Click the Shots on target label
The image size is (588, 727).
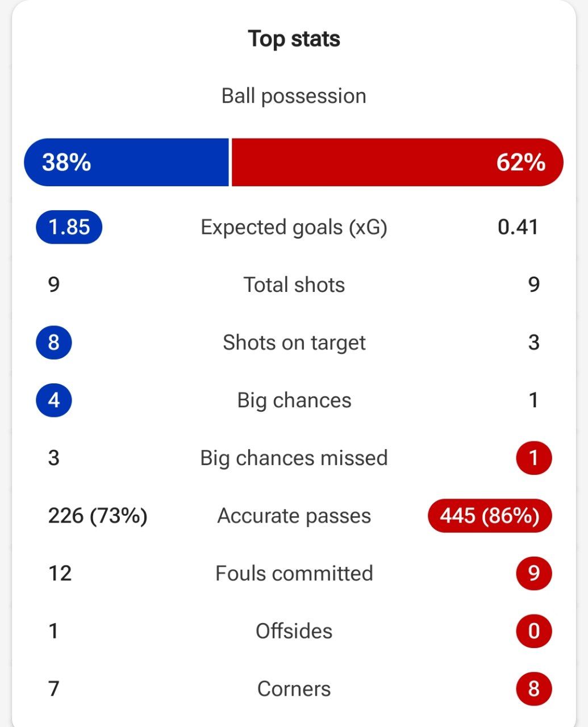pyautogui.click(x=294, y=342)
